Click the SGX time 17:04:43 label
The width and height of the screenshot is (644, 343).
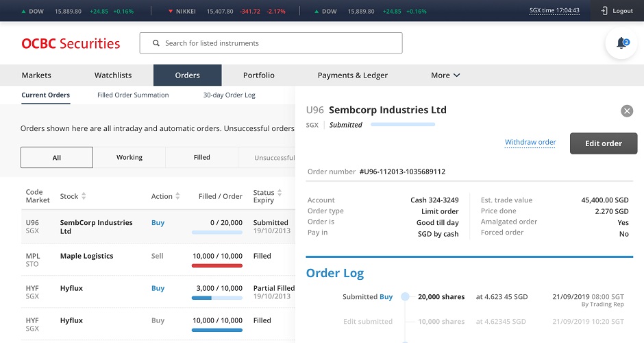coord(554,11)
